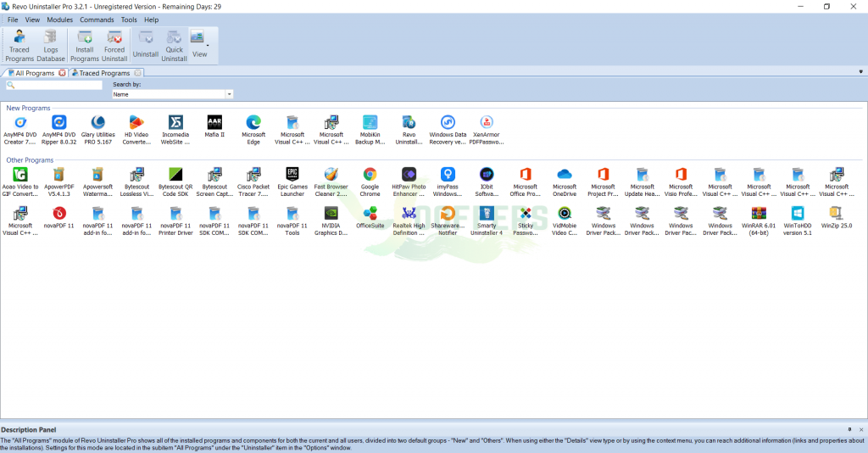Open the tab list arrow at far right
The width and height of the screenshot is (868, 453).
pyautogui.click(x=861, y=72)
